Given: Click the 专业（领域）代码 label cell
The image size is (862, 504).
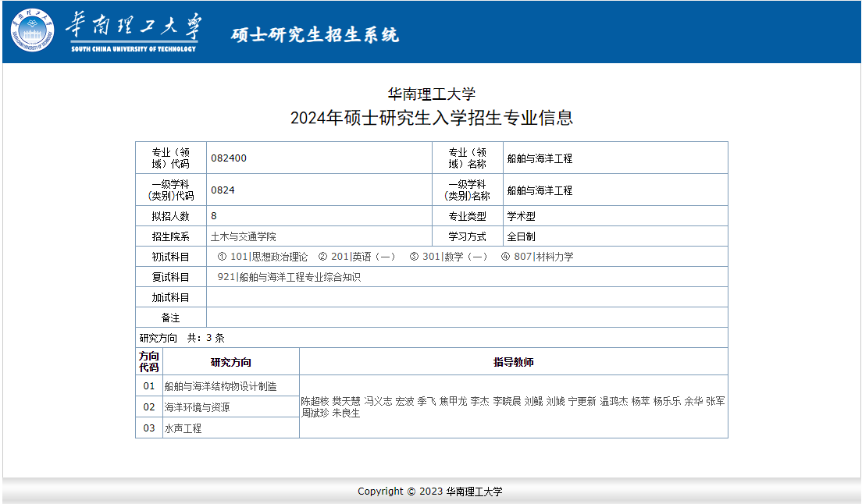Looking at the screenshot, I should click(x=171, y=158).
